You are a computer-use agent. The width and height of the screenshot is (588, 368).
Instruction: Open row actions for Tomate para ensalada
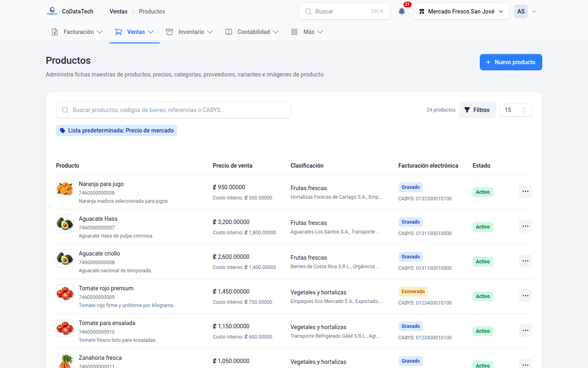point(526,330)
